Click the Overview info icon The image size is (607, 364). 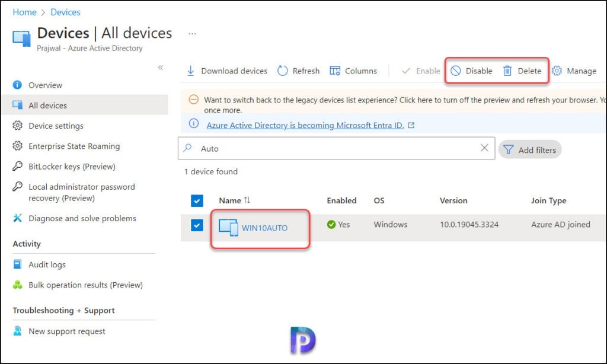click(17, 85)
